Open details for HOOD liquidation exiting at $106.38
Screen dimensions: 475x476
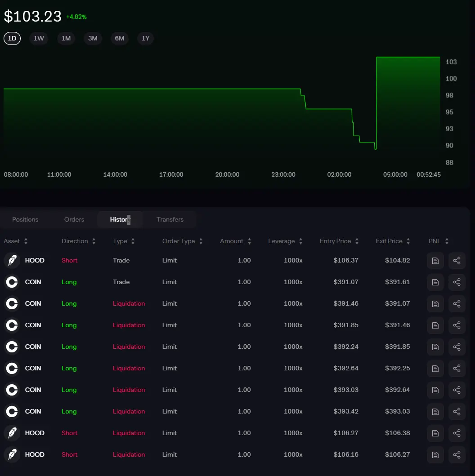435,433
